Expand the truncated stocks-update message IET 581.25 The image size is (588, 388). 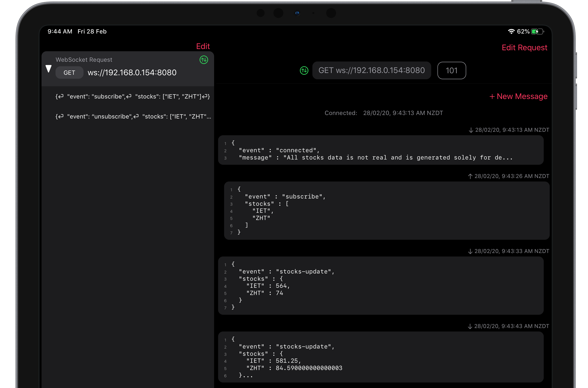[x=380, y=357]
